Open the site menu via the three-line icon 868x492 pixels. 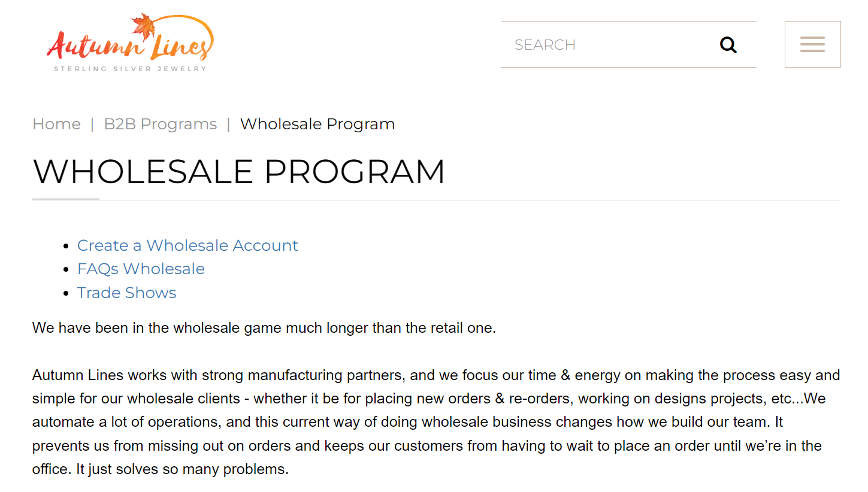[812, 44]
